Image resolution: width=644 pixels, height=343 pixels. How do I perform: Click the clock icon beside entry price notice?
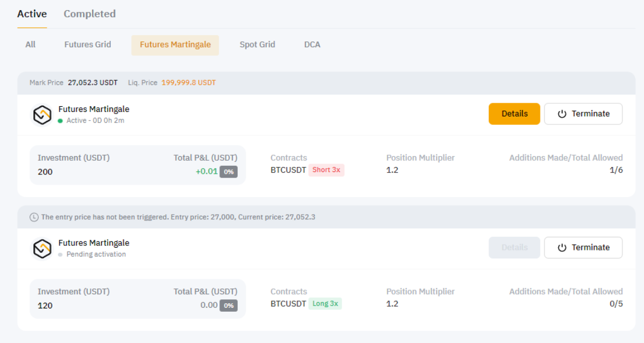click(x=34, y=217)
